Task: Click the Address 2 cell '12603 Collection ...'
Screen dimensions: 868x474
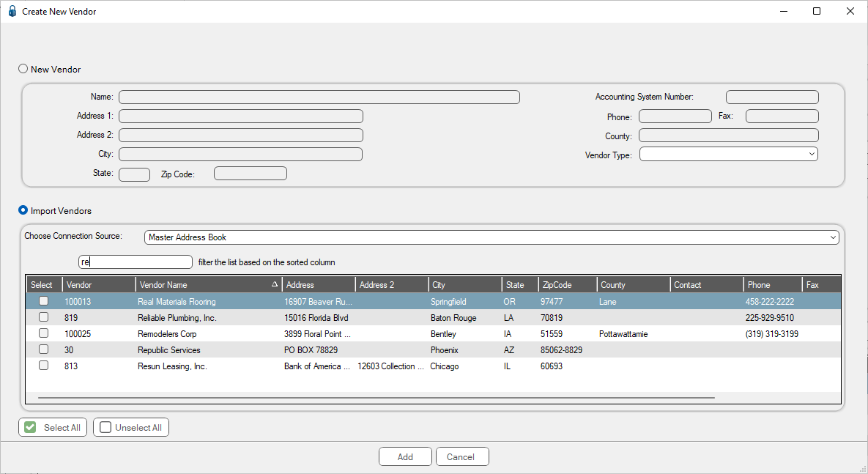Action: click(x=391, y=366)
